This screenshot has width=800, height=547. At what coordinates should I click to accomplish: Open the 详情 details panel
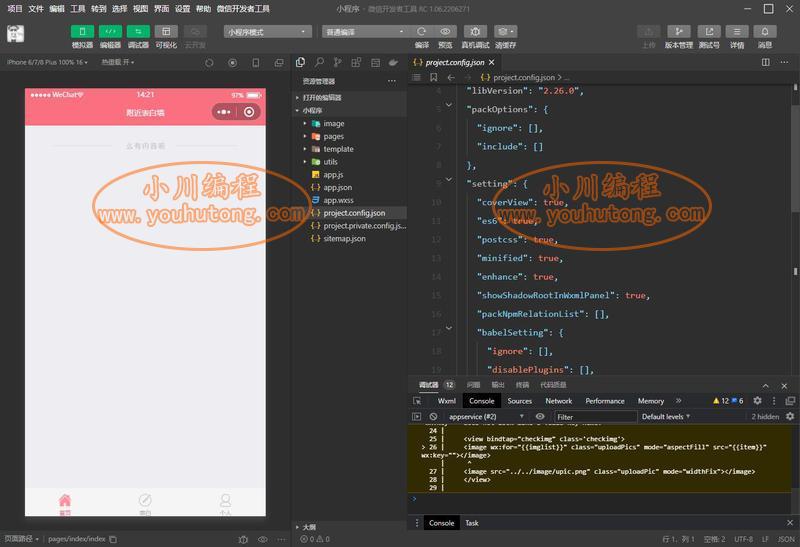point(737,32)
